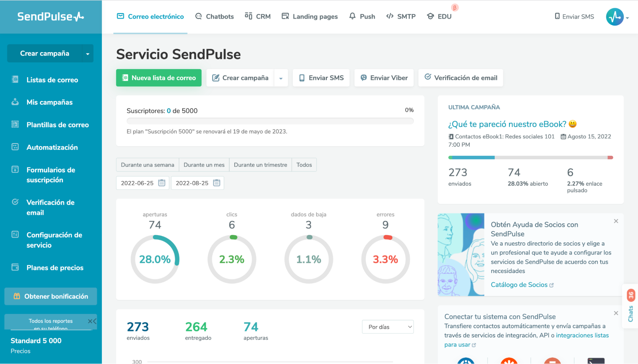
Task: Click main Crear campaña button
Action: 240,78
